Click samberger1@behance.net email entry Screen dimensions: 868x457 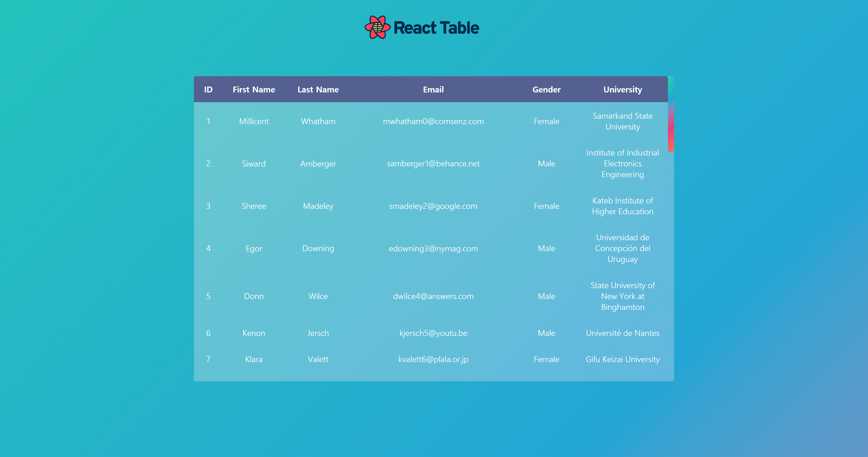click(433, 164)
